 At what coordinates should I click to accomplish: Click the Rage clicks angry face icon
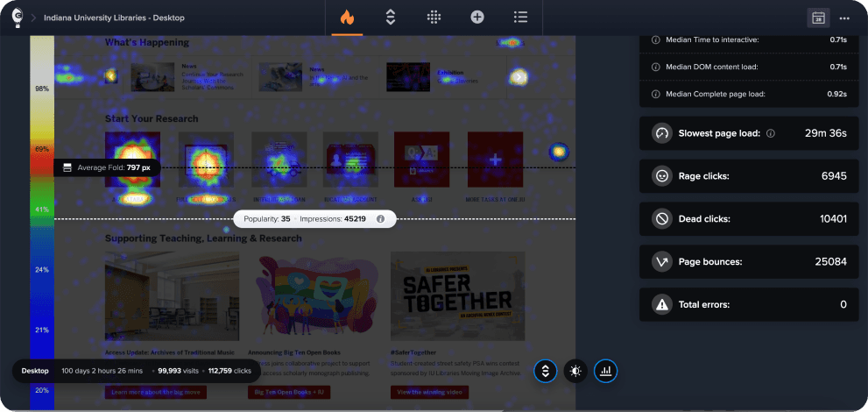click(661, 176)
